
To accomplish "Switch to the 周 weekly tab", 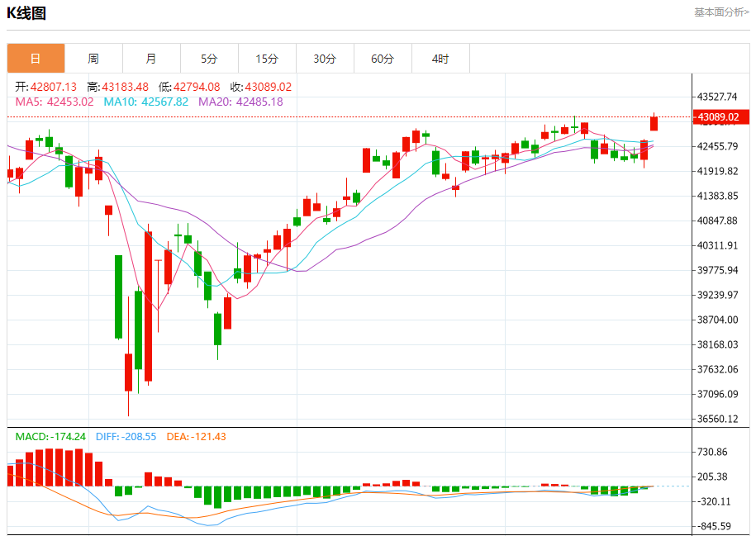I will (x=93, y=59).
